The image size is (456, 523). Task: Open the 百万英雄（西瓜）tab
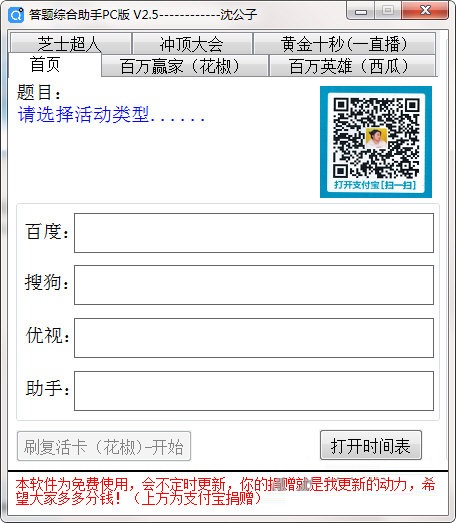coord(352,66)
